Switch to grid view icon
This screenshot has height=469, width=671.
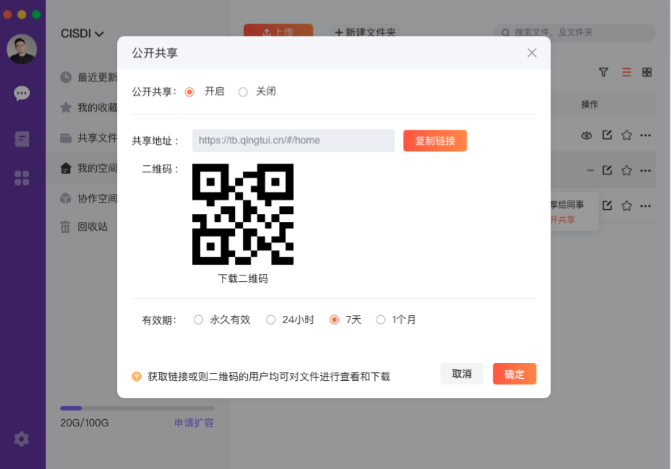point(647,72)
